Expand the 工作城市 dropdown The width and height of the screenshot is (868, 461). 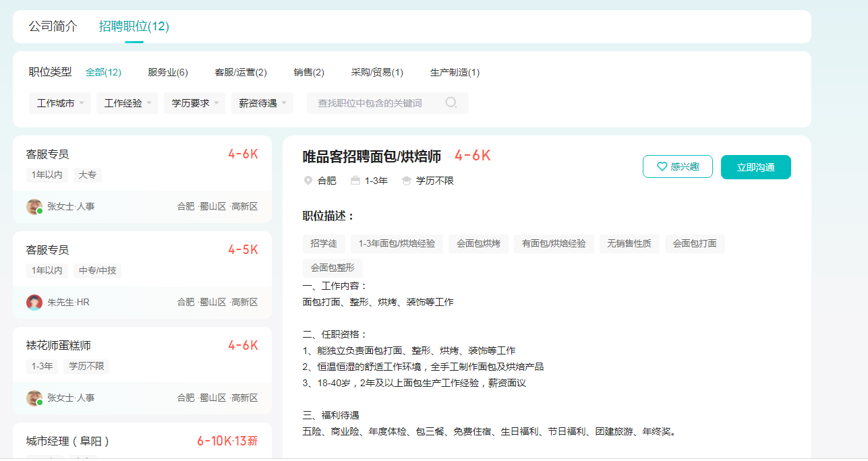coord(60,103)
